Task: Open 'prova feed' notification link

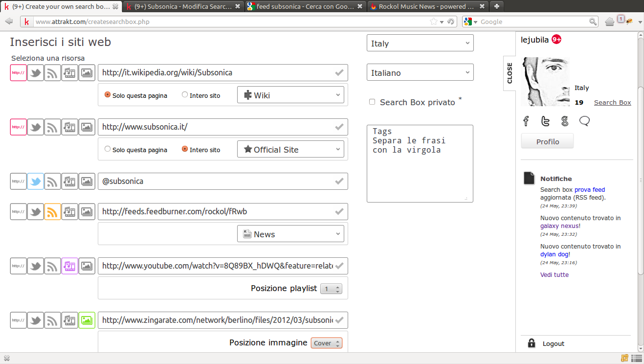Action: coord(590,189)
